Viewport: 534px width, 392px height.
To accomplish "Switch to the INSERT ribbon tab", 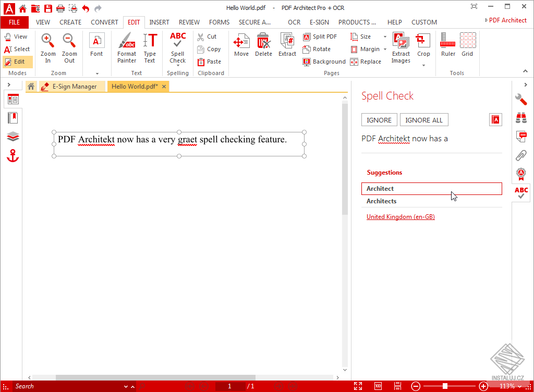I will pos(159,22).
